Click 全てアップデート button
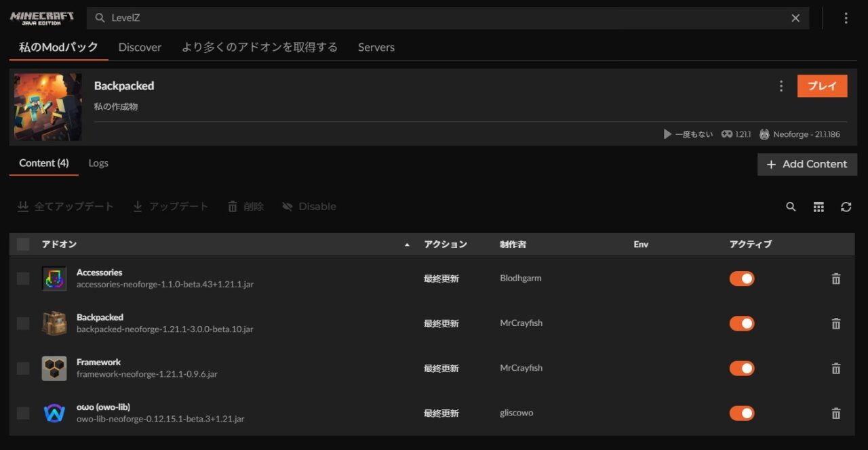The height and width of the screenshot is (450, 868). 65,207
